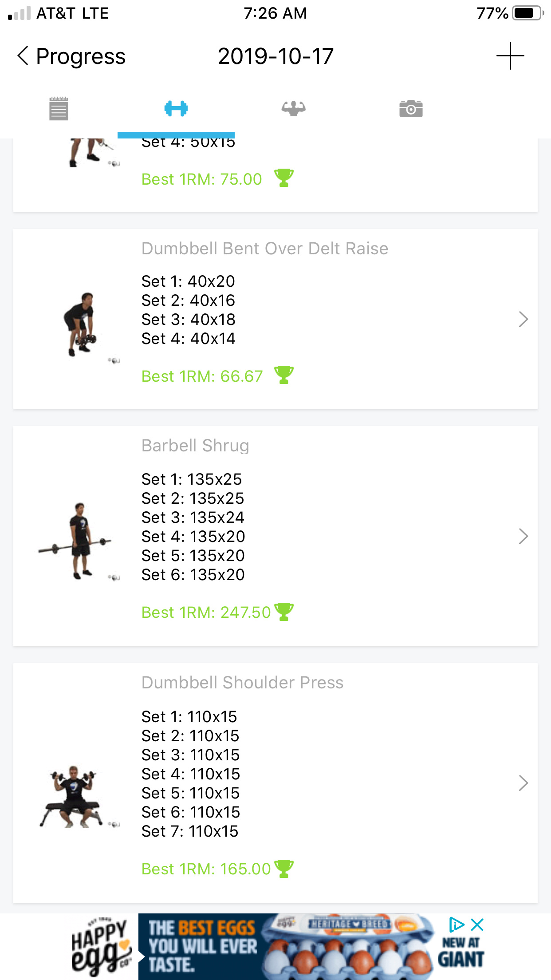
Task: Open the notes log tab
Action: 59,109
